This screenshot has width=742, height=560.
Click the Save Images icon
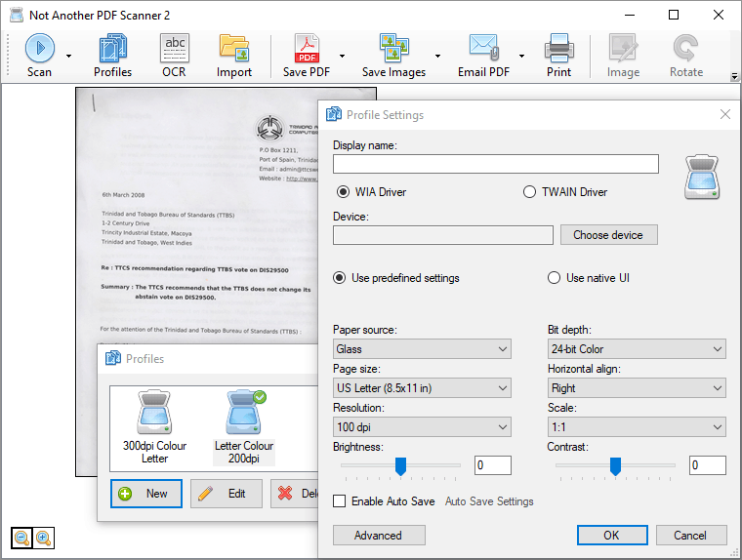coord(393,48)
